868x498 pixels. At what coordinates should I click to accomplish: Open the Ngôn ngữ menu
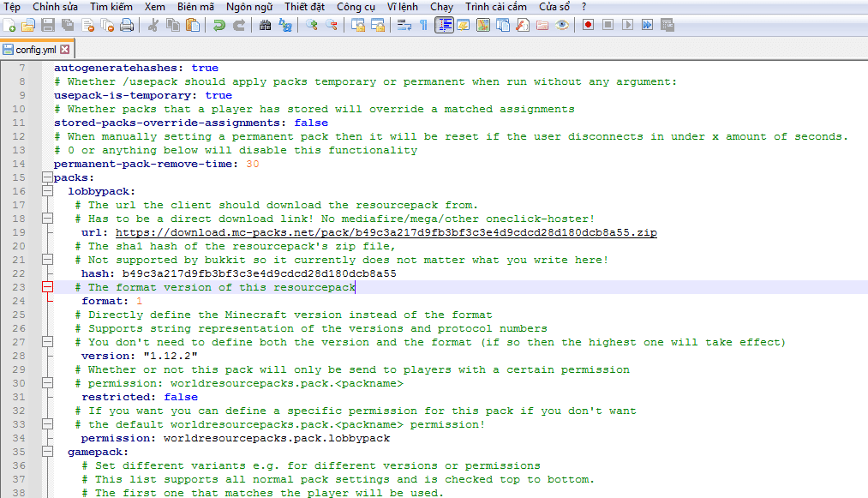tap(249, 7)
